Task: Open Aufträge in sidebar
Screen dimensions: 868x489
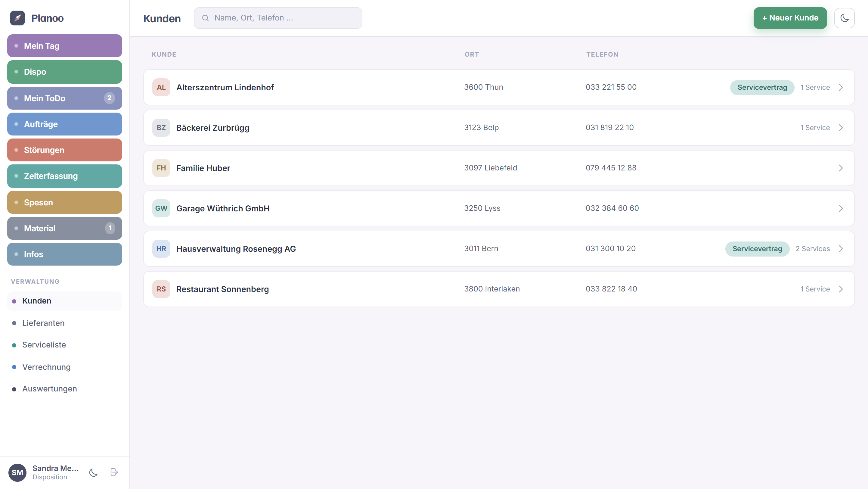Action: tap(65, 124)
